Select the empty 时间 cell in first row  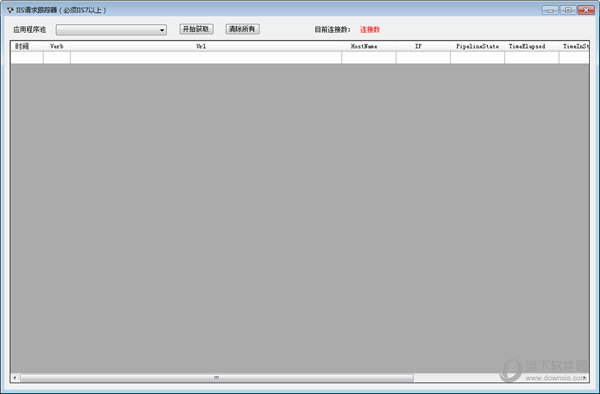27,57
